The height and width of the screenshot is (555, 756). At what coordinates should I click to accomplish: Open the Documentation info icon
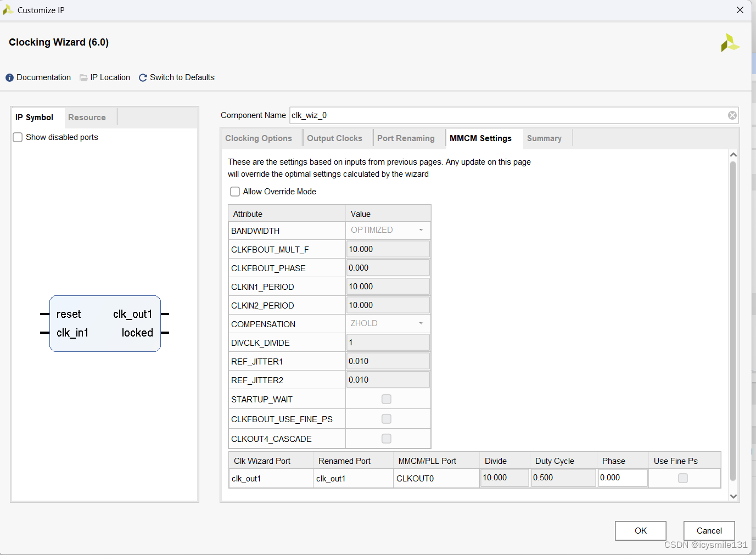coord(9,78)
